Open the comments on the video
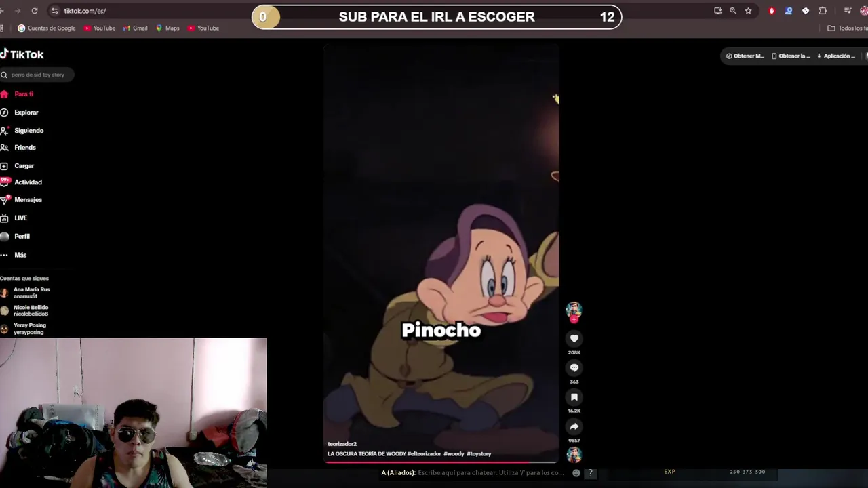 [x=574, y=367]
